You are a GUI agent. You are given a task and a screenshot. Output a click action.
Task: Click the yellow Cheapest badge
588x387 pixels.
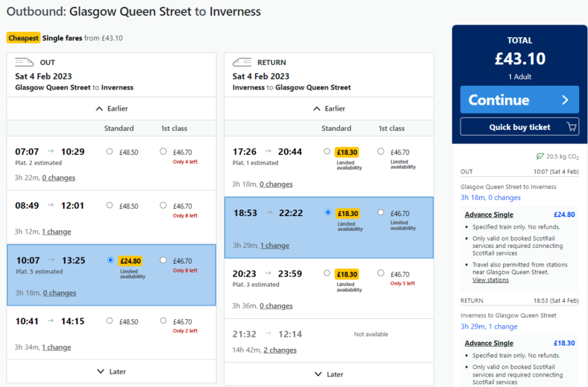[24, 38]
